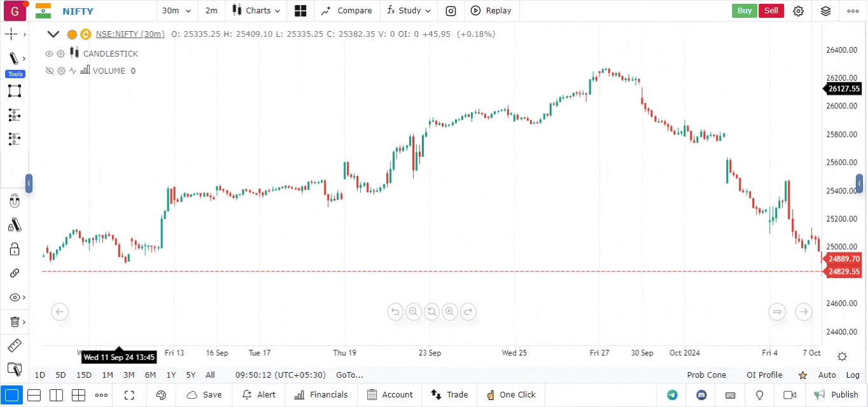Image resolution: width=868 pixels, height=407 pixels.
Task: Switch to the All range tab
Action: point(210,375)
